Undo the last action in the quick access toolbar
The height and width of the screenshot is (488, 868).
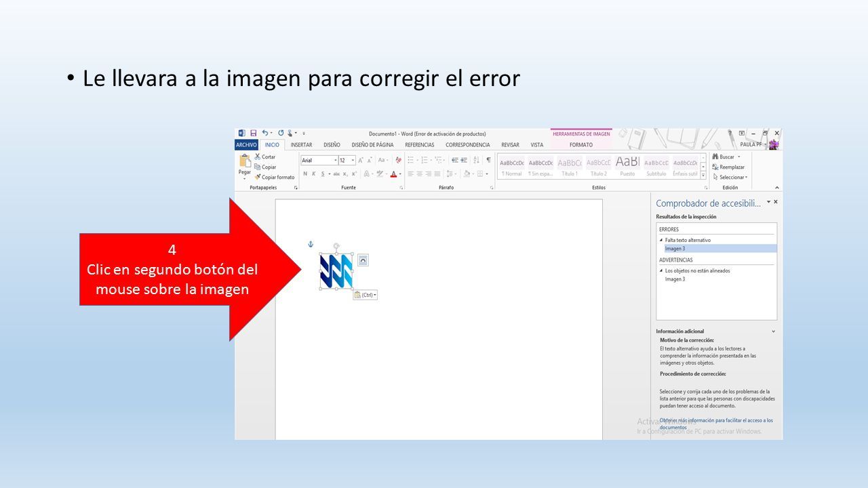point(265,134)
